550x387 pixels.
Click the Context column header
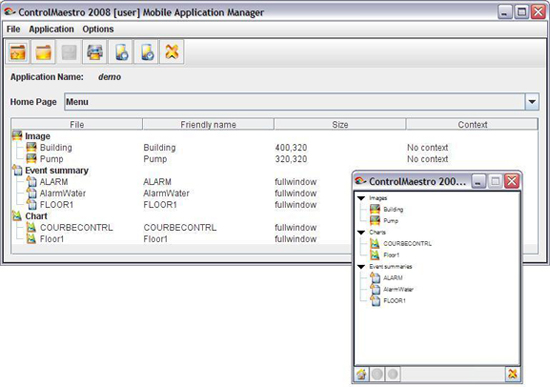[472, 125]
